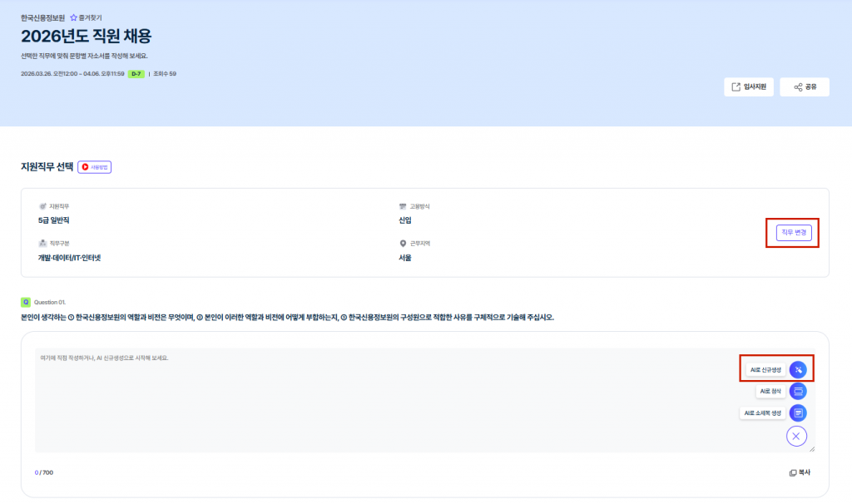This screenshot has width=852, height=504.
Task: Click the green D-7 deadline badge
Action: pos(136,74)
